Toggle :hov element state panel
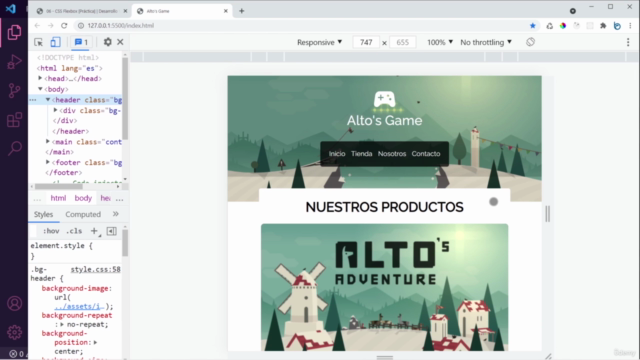Image resolution: width=640 pixels, height=360 pixels. coord(51,231)
